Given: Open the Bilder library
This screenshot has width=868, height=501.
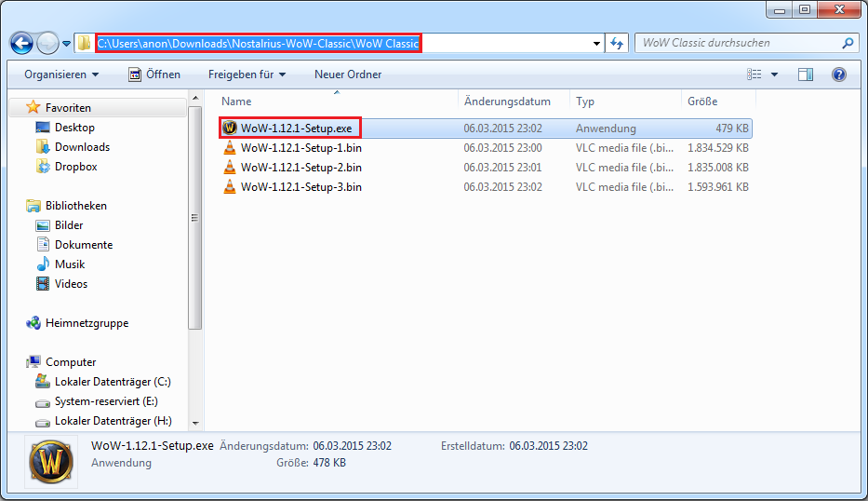Looking at the screenshot, I should tap(69, 225).
